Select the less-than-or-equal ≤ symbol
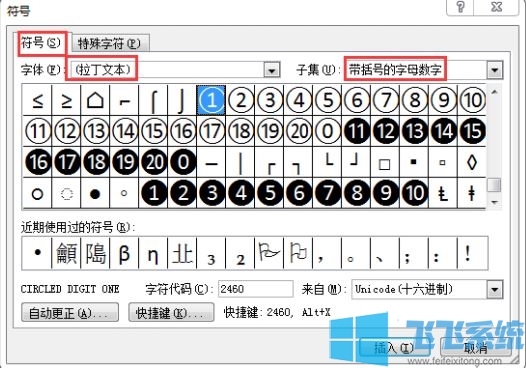 [x=37, y=100]
